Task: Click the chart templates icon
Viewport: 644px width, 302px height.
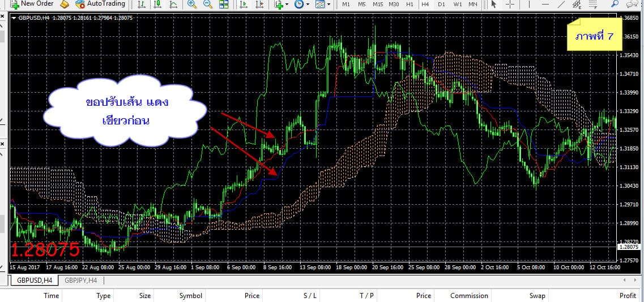Action: [x=320, y=4]
